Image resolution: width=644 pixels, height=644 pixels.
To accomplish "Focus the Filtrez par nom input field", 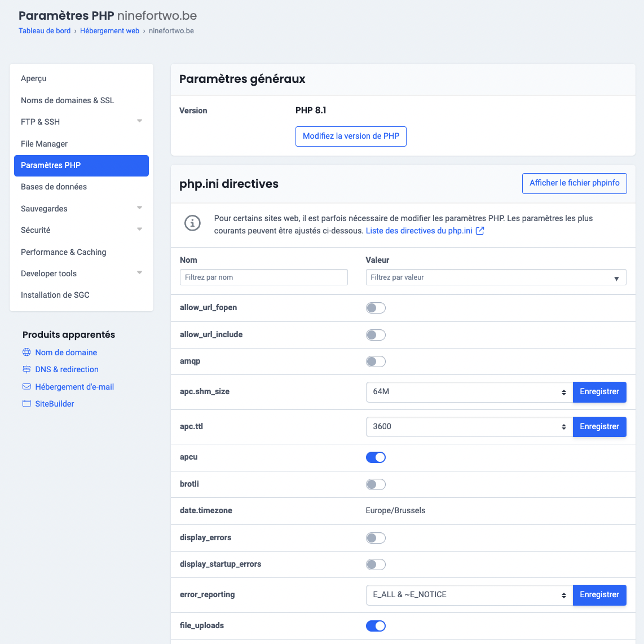I will [263, 277].
